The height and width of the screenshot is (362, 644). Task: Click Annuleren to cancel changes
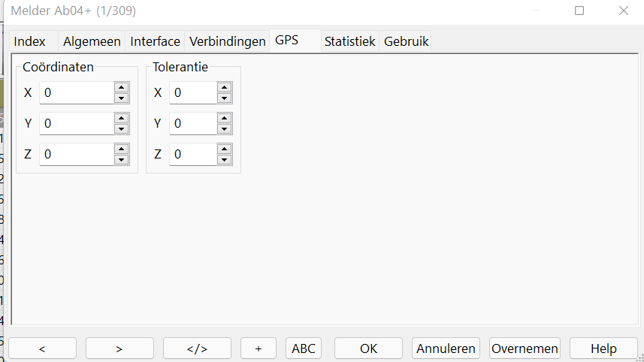click(446, 348)
